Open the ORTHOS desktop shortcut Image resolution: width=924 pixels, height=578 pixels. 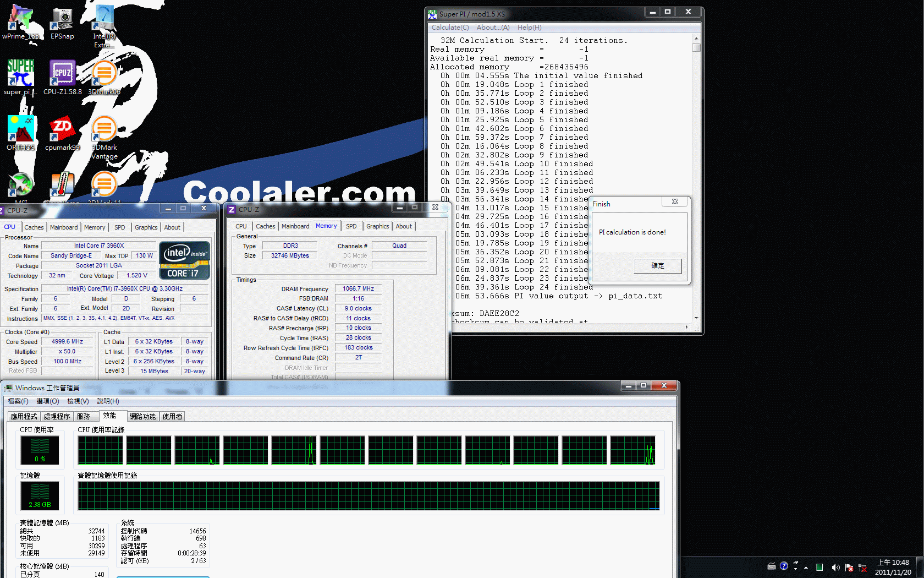click(21, 133)
